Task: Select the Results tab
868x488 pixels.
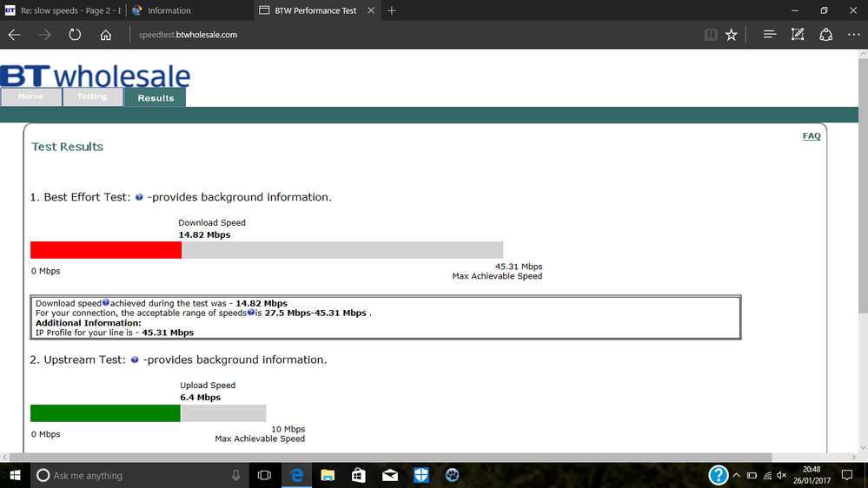Action: (156, 97)
